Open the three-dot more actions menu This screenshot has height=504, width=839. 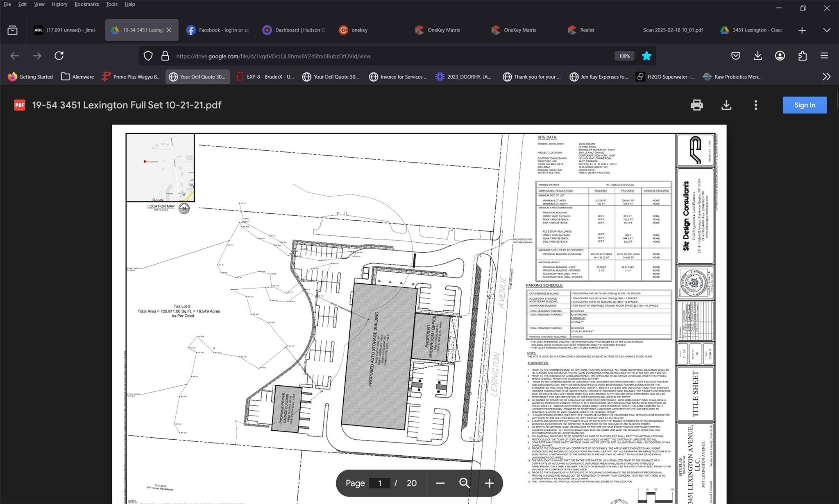click(x=755, y=105)
